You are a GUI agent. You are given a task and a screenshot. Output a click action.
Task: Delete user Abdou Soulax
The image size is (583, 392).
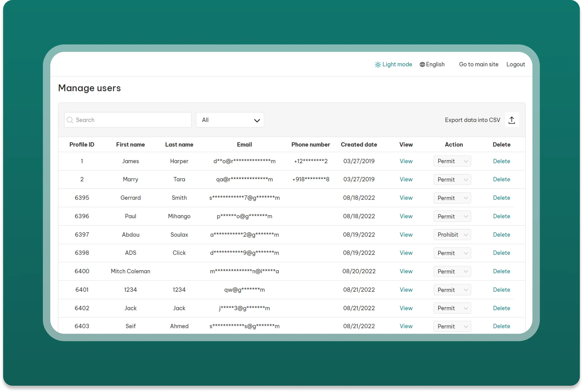click(501, 234)
